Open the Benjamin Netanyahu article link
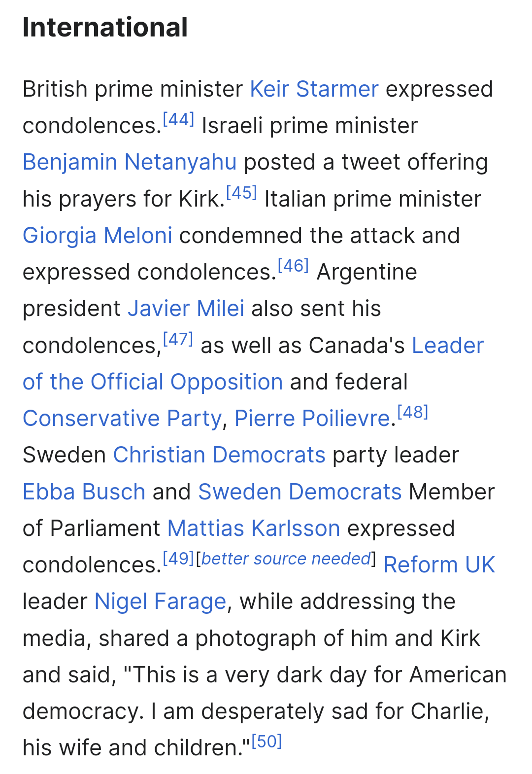The width and height of the screenshot is (532, 774). pyautogui.click(x=130, y=162)
